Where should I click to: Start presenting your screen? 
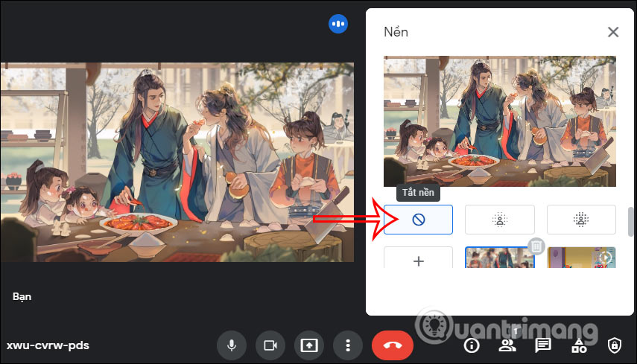(309, 345)
